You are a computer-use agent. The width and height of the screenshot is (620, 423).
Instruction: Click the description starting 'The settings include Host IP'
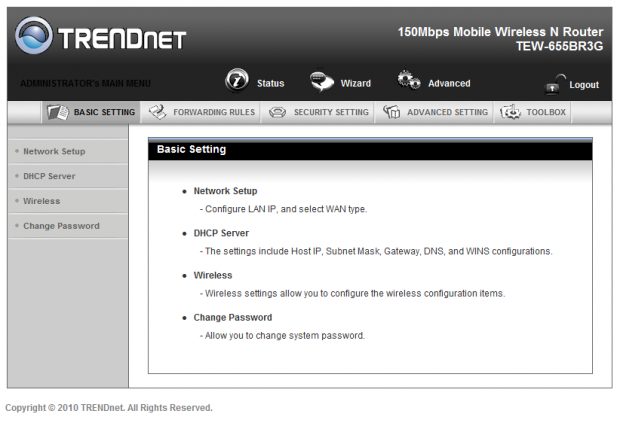(376, 251)
